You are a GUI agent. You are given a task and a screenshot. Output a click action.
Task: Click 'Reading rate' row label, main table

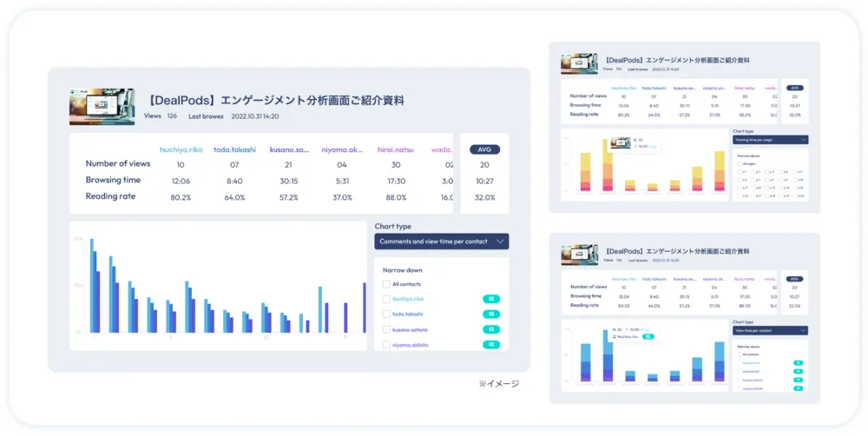click(x=110, y=196)
